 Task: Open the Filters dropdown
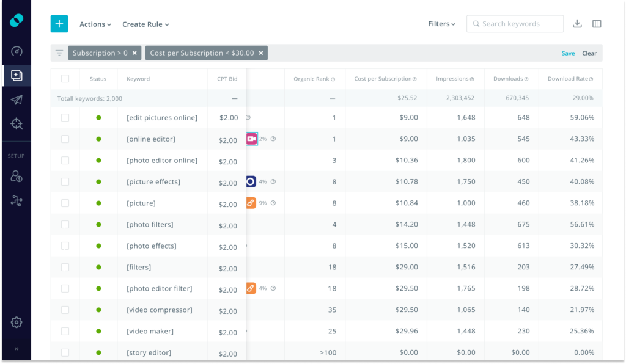441,23
